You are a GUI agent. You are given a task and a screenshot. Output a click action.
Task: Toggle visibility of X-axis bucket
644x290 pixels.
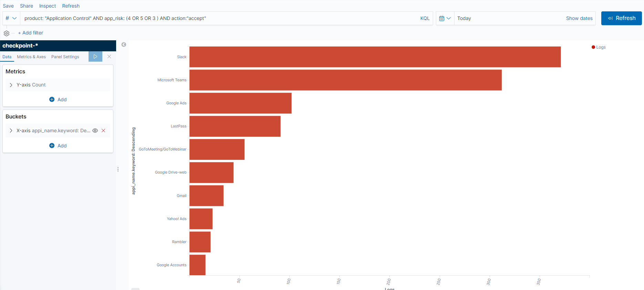[x=95, y=131]
